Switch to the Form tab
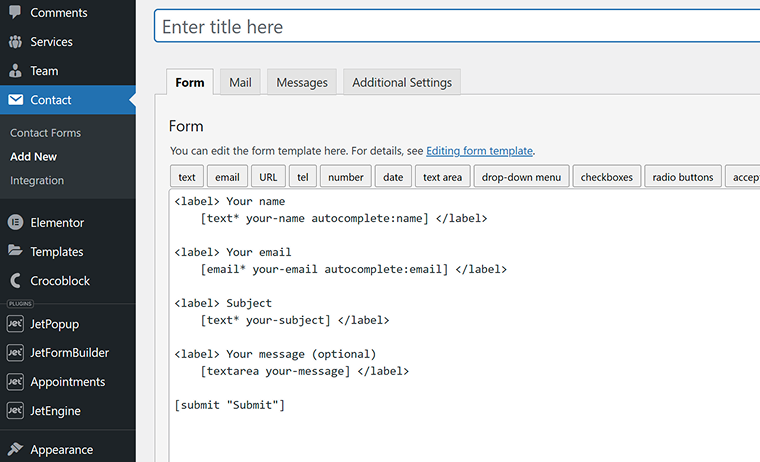Screen dimensions: 760x462 [190, 82]
